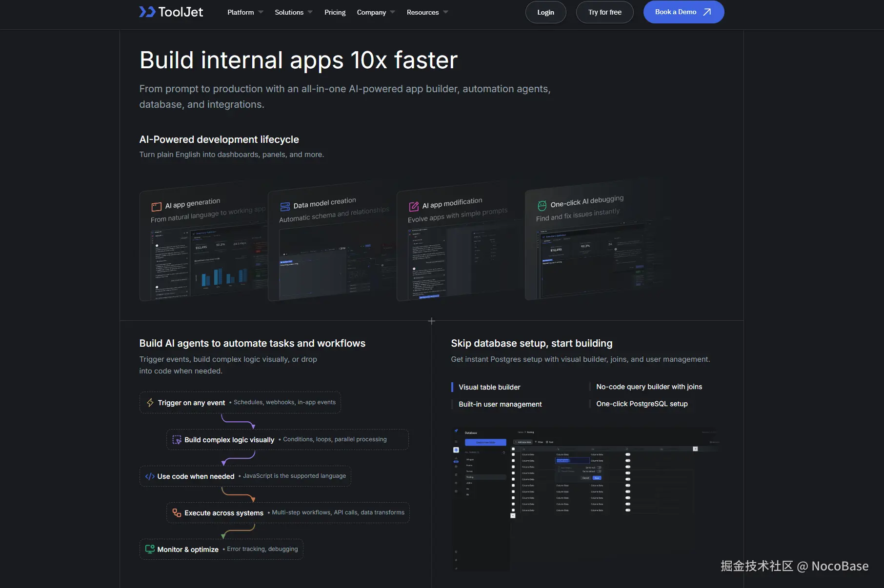Click the One-click AI debugging bug icon

point(542,206)
